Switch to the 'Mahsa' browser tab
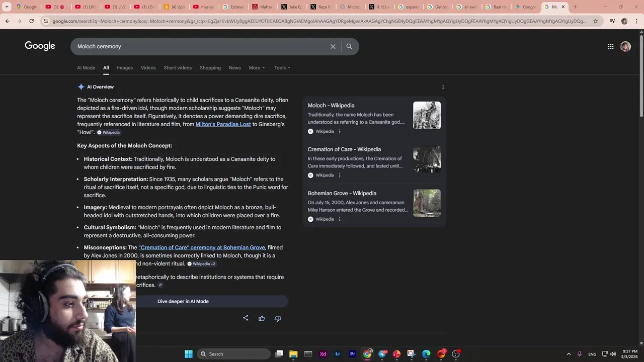 (x=262, y=7)
